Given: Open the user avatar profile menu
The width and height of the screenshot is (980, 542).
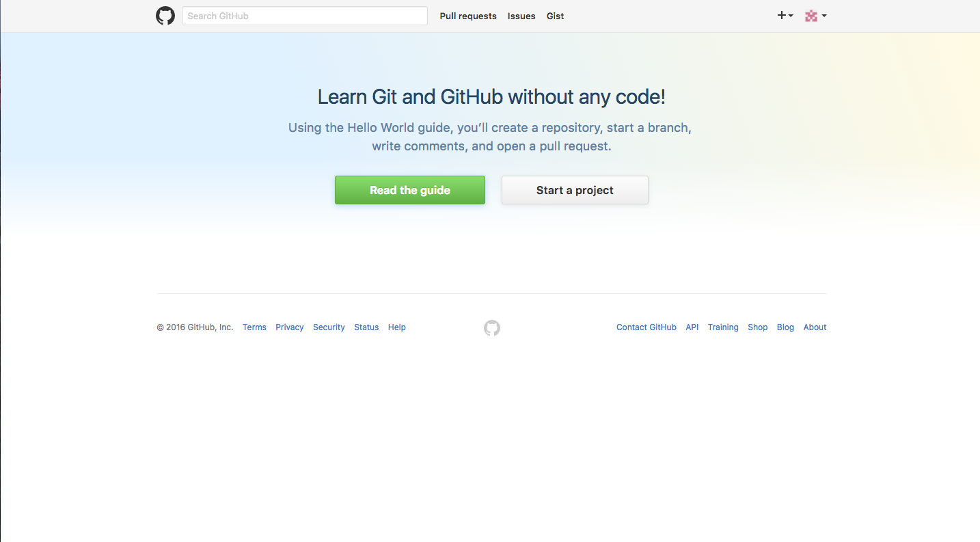Looking at the screenshot, I should (x=815, y=16).
